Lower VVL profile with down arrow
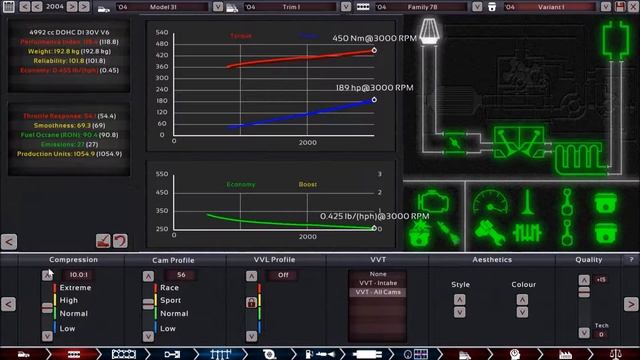Screen dimensions: 640x360 [x=251, y=336]
